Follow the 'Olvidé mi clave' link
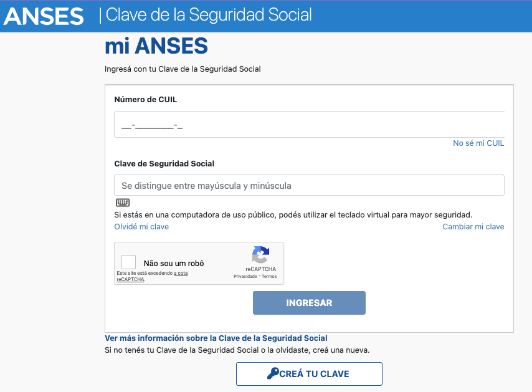Image resolution: width=532 pixels, height=392 pixels. pyautogui.click(x=141, y=227)
